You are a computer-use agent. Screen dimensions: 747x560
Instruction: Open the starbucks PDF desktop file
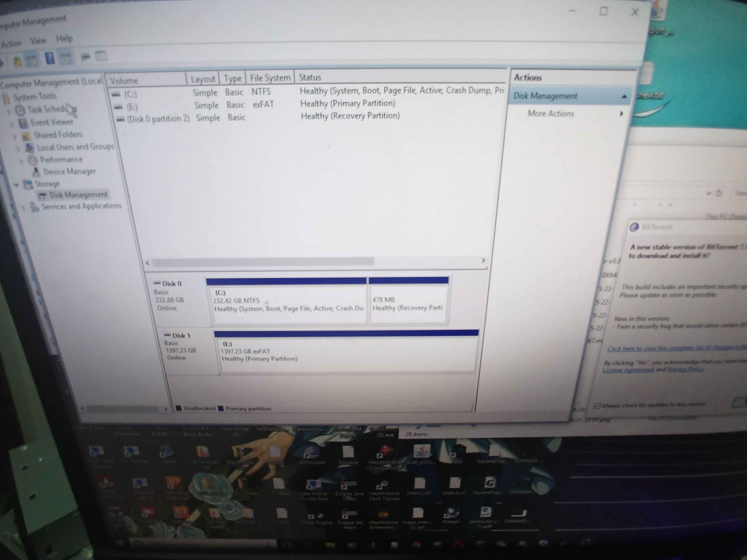tap(484, 517)
